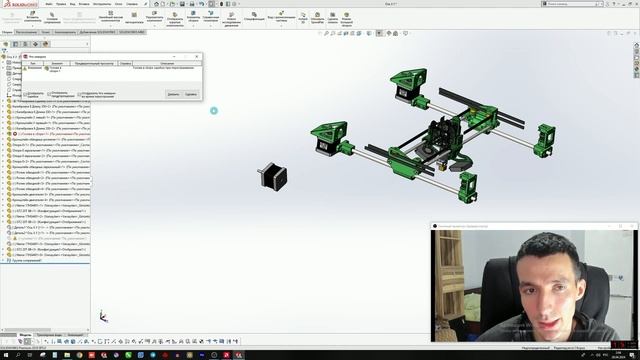Open dropdown under Справочная геометрия
This screenshot has width=640, height=360.
[211, 26]
